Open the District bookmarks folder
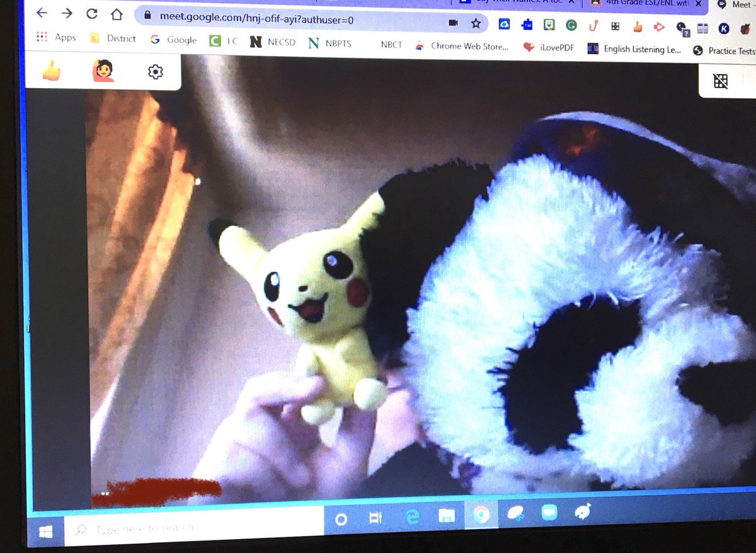 pos(113,38)
